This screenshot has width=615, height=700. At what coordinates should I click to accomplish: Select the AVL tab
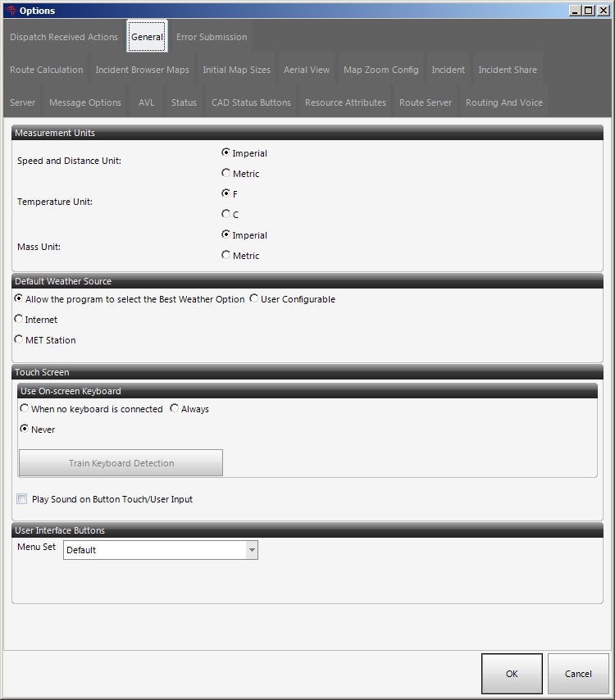tap(146, 102)
